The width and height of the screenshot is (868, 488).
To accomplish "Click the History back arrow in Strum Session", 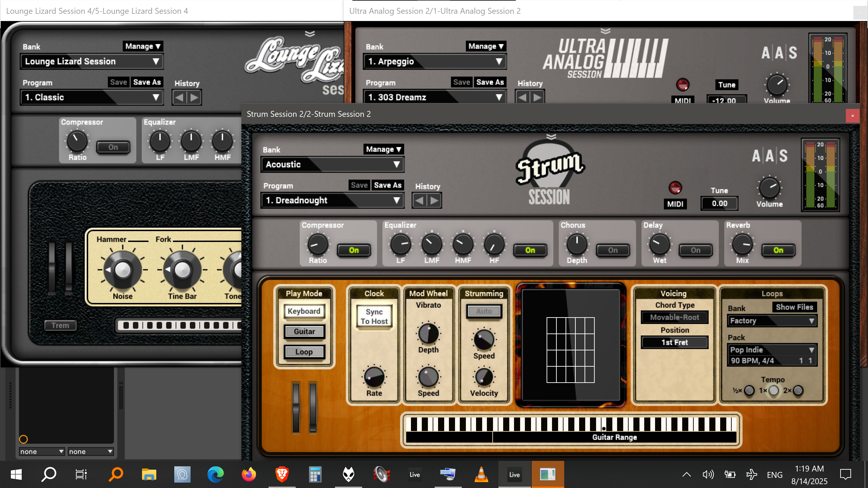I will tap(420, 201).
